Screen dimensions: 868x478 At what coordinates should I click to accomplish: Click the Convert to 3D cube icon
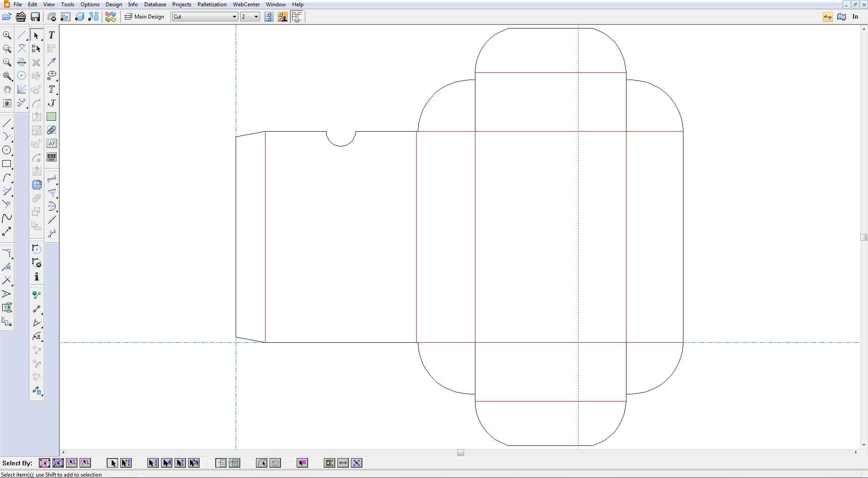click(80, 17)
